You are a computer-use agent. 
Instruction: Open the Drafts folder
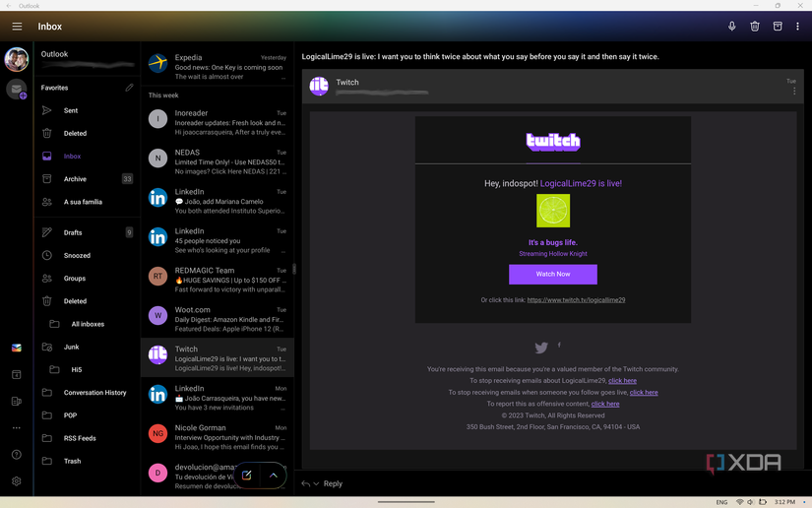88,232
